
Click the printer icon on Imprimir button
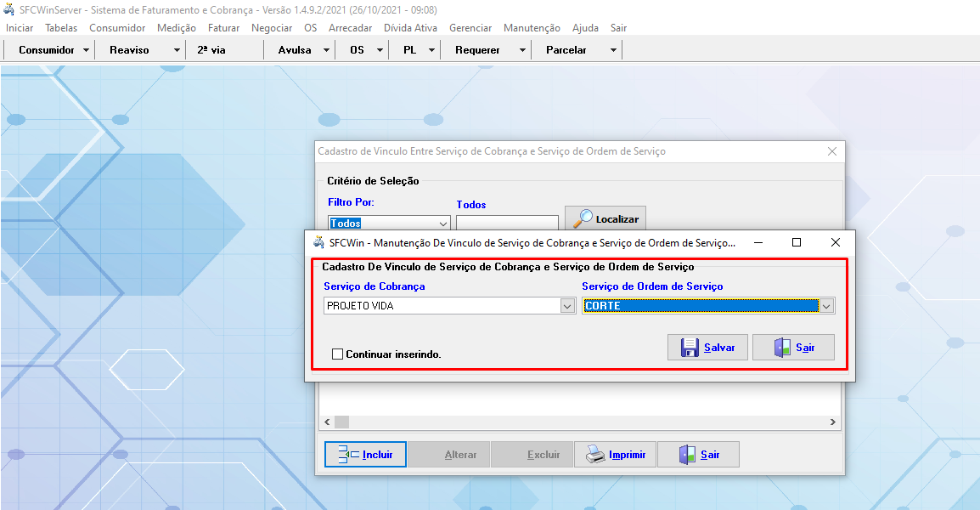[594, 455]
